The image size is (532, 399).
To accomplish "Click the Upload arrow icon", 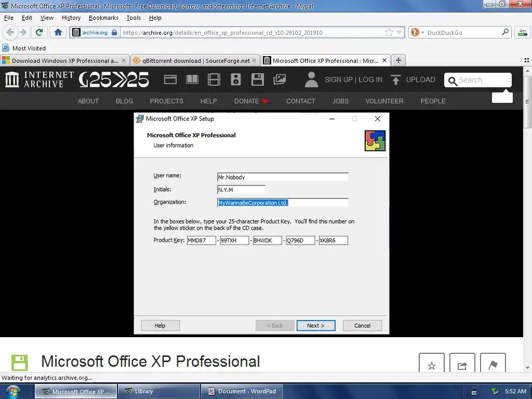I will tap(395, 79).
